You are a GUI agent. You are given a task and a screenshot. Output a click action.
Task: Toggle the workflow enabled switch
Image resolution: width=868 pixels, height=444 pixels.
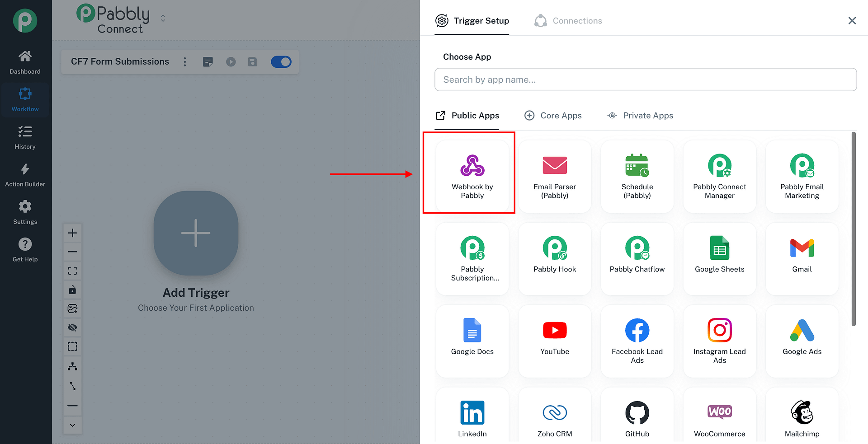coord(281,62)
